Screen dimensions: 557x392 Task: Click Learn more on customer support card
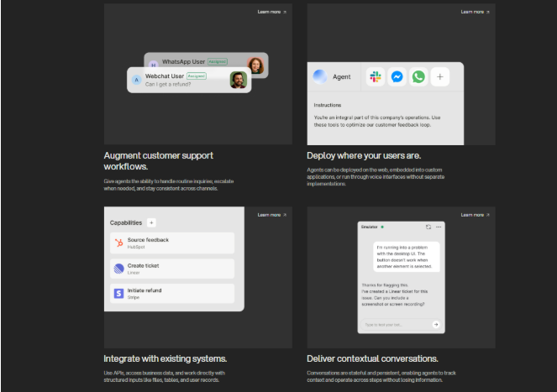tap(271, 12)
